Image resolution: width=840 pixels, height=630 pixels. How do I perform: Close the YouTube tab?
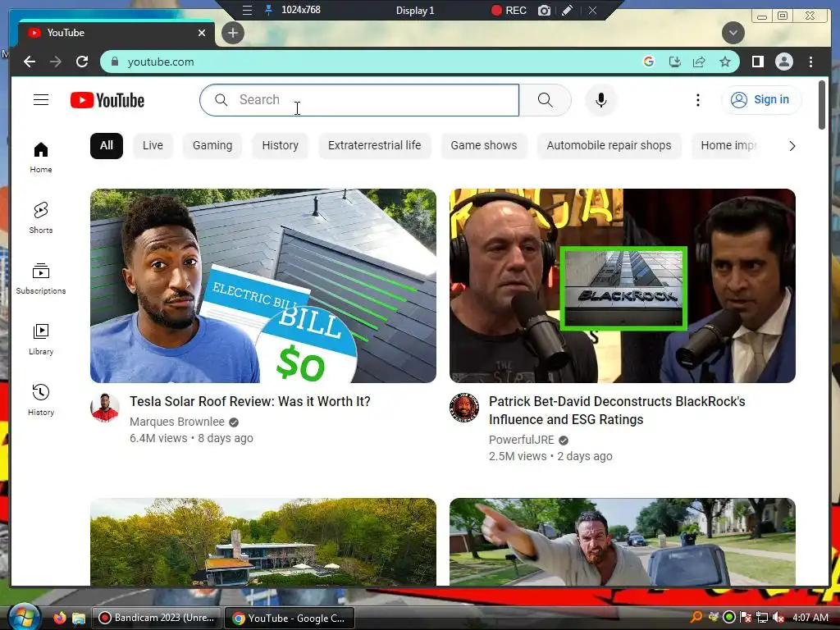(202, 33)
